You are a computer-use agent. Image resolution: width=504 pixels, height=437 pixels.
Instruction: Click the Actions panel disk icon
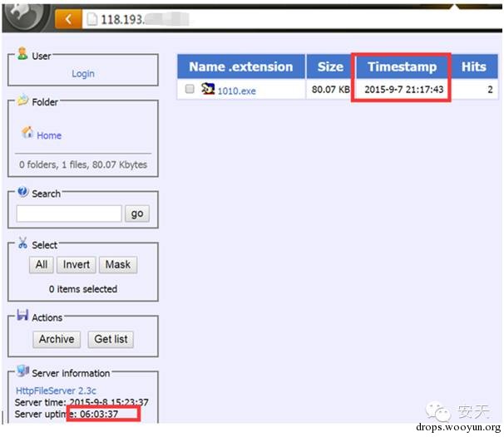(22, 316)
